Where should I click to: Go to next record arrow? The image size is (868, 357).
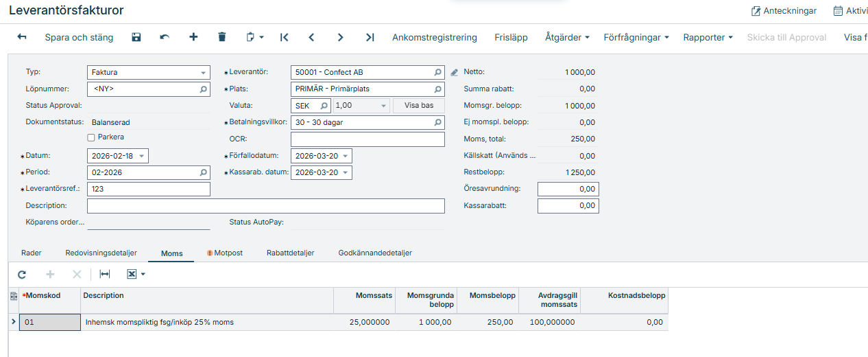tap(341, 37)
